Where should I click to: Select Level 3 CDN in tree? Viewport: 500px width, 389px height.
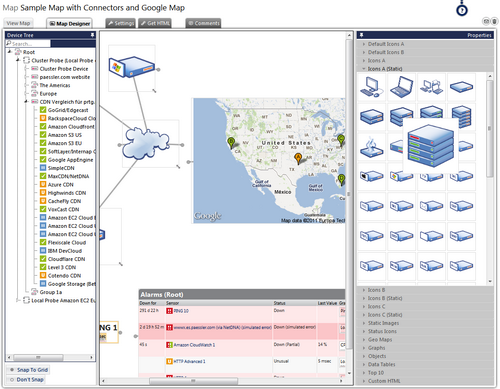[x=62, y=267]
